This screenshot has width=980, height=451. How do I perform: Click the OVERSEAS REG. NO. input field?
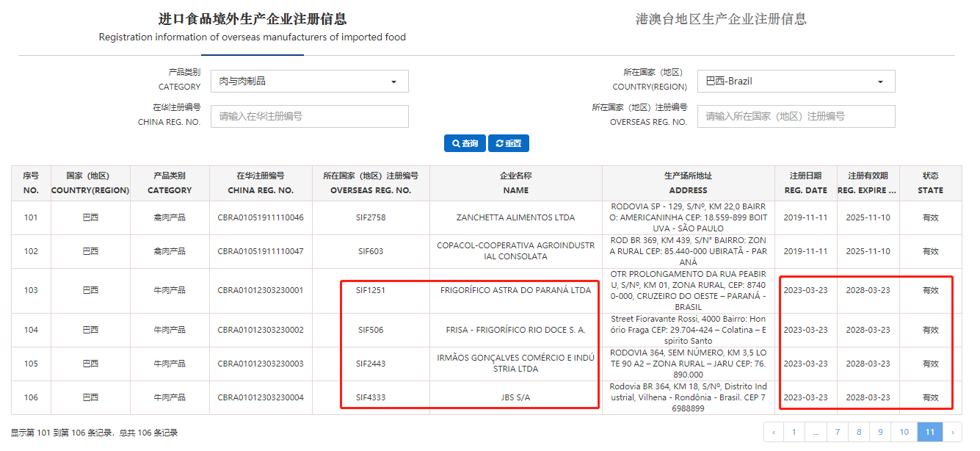point(796,116)
